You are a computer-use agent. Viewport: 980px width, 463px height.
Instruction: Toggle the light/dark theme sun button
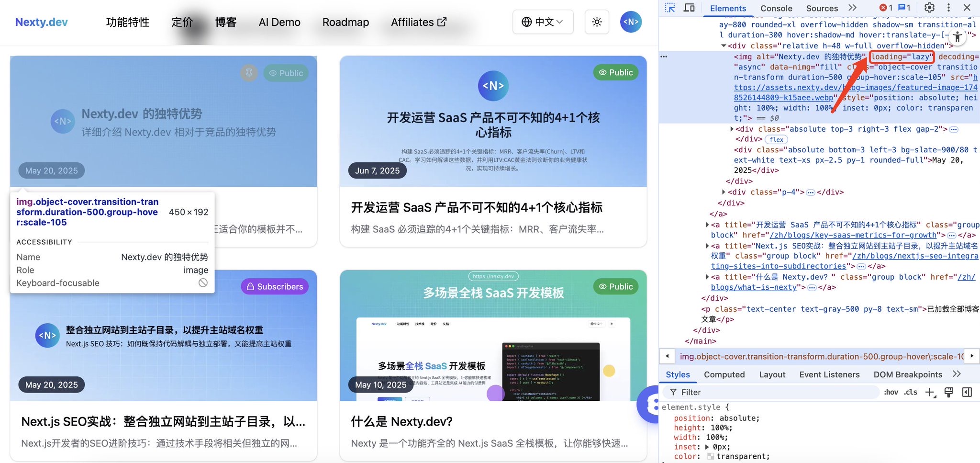point(597,22)
